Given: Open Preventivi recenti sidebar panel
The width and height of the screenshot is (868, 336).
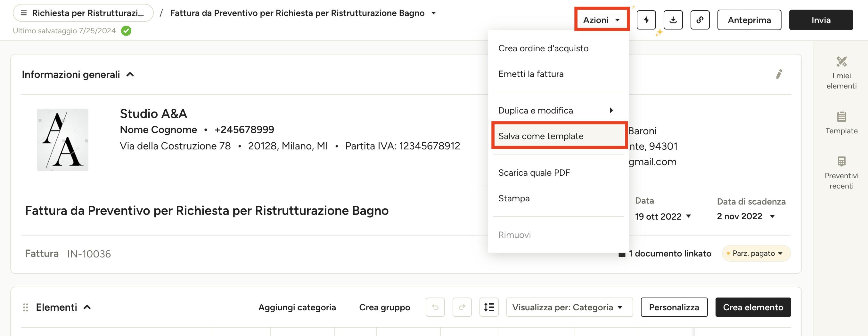Looking at the screenshot, I should pyautogui.click(x=841, y=173).
